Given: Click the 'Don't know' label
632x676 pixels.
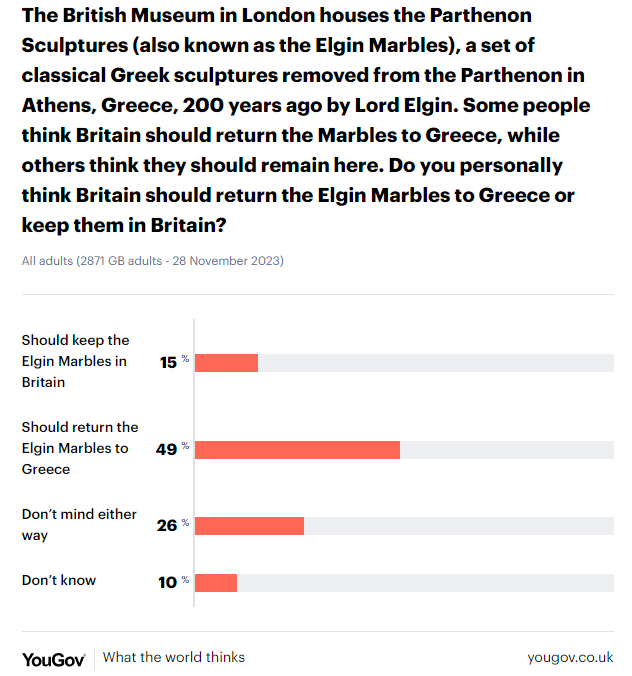Looking at the screenshot, I should [59, 580].
